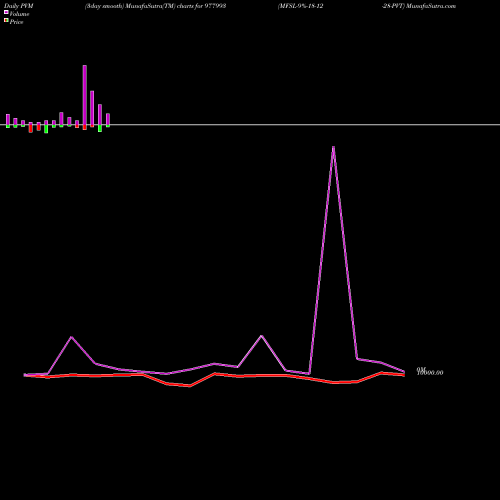Click the '(3day smooth) MunafaSutra(TM) charts for 977993' heading
Image resolution: width=500 pixels, height=500 pixels.
point(155,6)
